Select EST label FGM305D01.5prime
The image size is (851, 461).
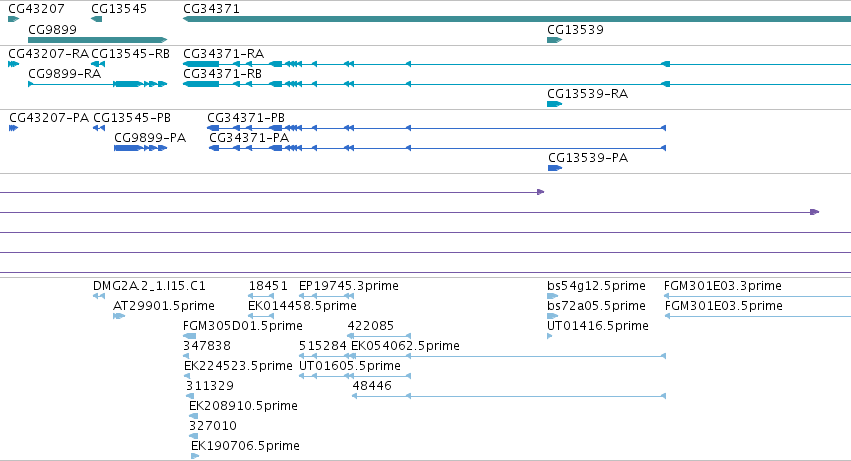point(243,326)
